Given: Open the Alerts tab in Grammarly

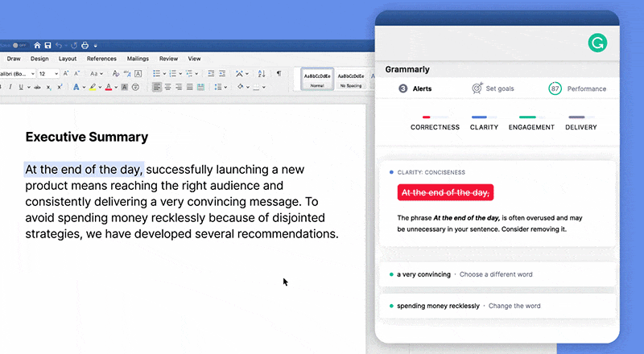Looking at the screenshot, I should [415, 88].
